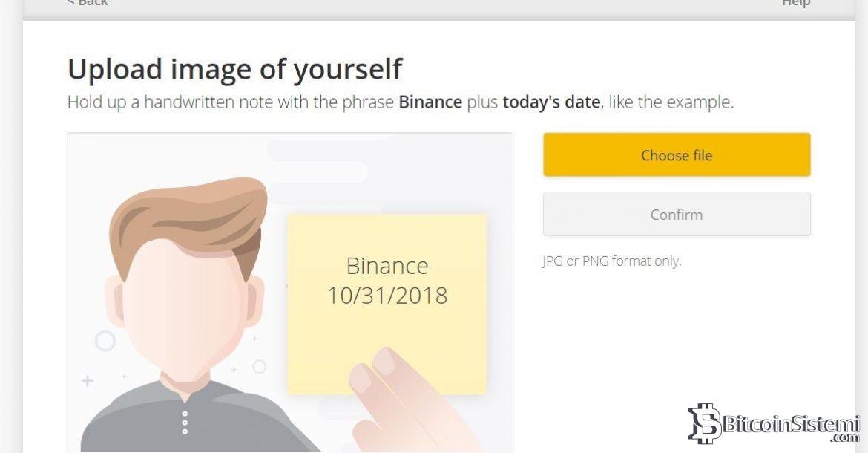
Task: Click the JPG or PNG format only note
Action: [x=611, y=261]
